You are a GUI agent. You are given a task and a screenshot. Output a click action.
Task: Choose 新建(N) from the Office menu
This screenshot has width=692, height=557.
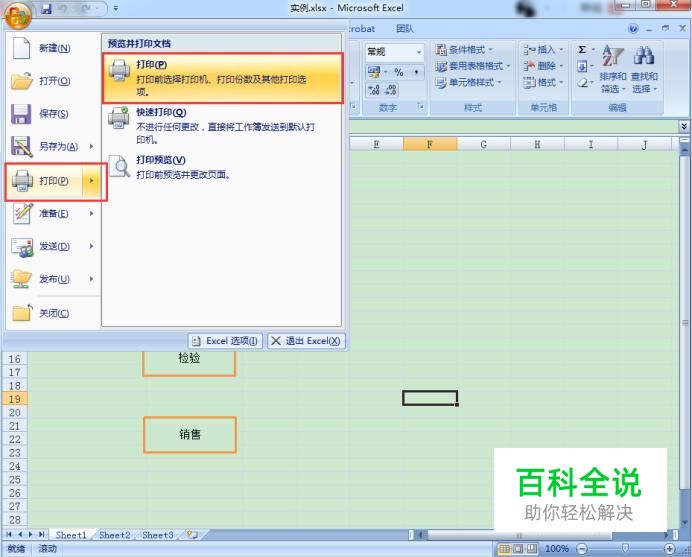(53, 48)
